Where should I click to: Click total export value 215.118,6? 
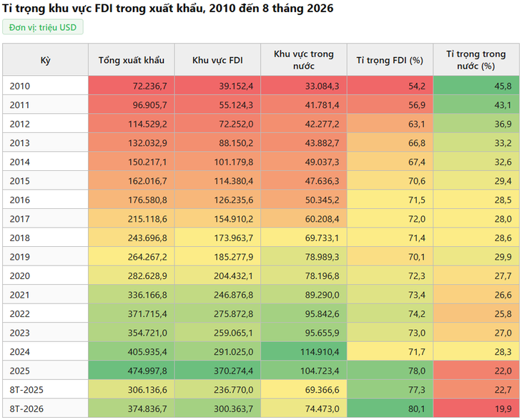[131, 219]
